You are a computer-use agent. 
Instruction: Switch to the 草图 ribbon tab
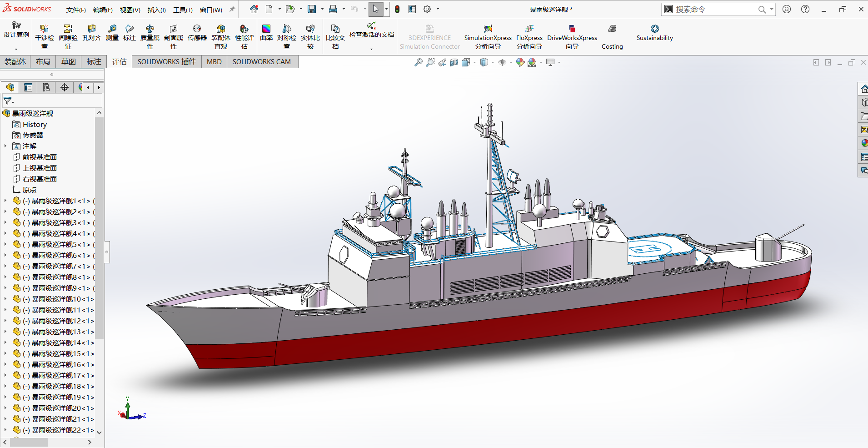tap(69, 62)
